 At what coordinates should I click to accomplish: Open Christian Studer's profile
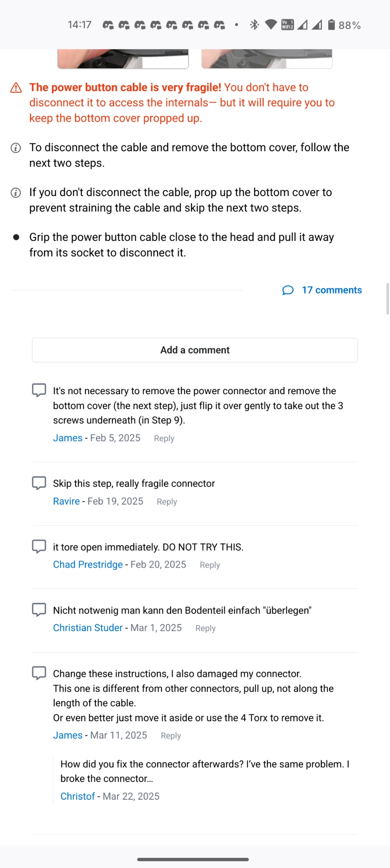(88, 628)
